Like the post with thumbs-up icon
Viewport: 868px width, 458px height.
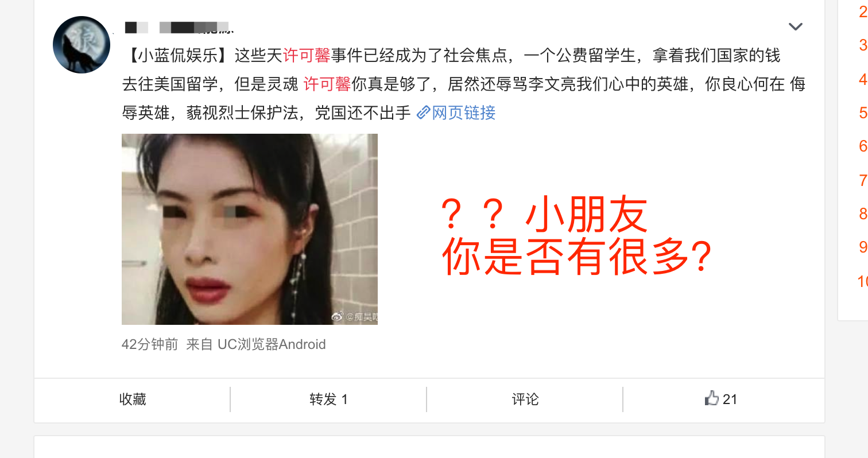click(x=721, y=398)
